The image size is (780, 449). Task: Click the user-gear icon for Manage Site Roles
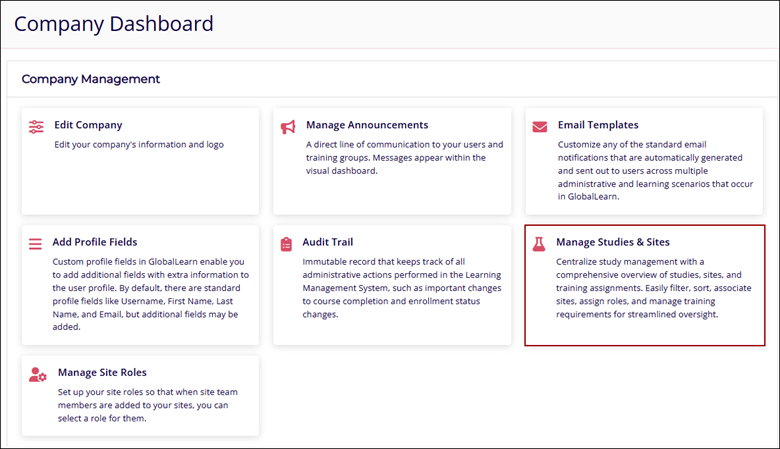click(38, 374)
